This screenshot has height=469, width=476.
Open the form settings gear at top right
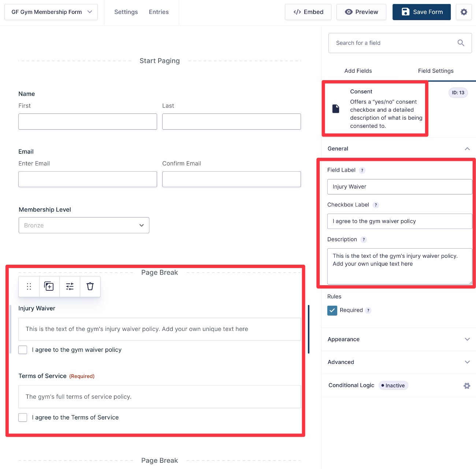pos(464,12)
